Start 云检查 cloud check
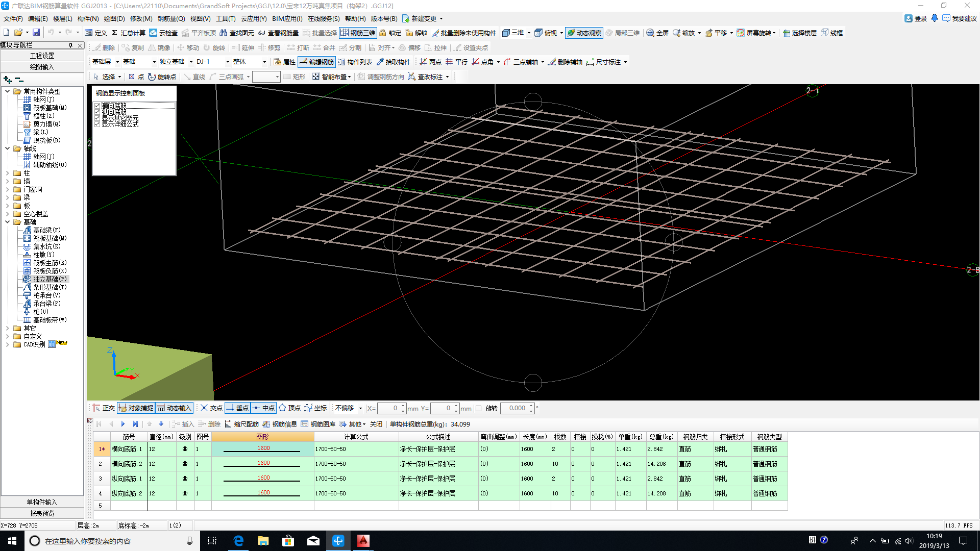Screen dimensions: 980x551 pyautogui.click(x=163, y=33)
